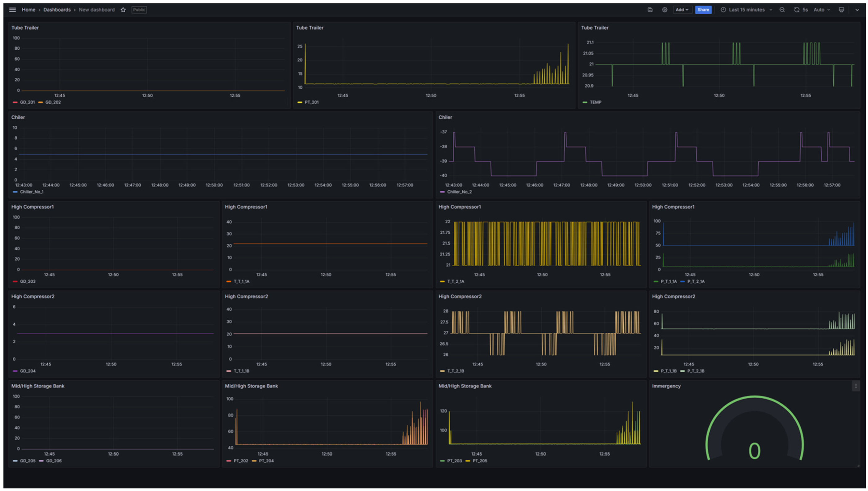The width and height of the screenshot is (868, 491).
Task: Go to Home breadcrumb
Action: [28, 10]
